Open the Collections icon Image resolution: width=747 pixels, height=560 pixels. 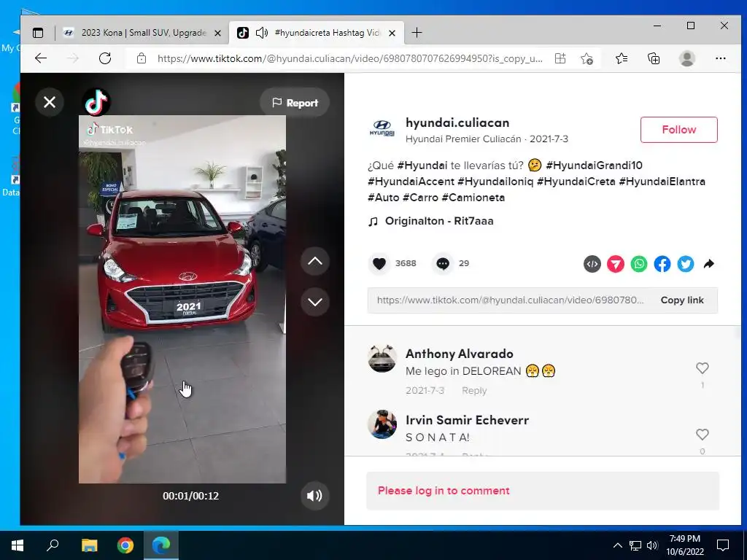click(654, 58)
